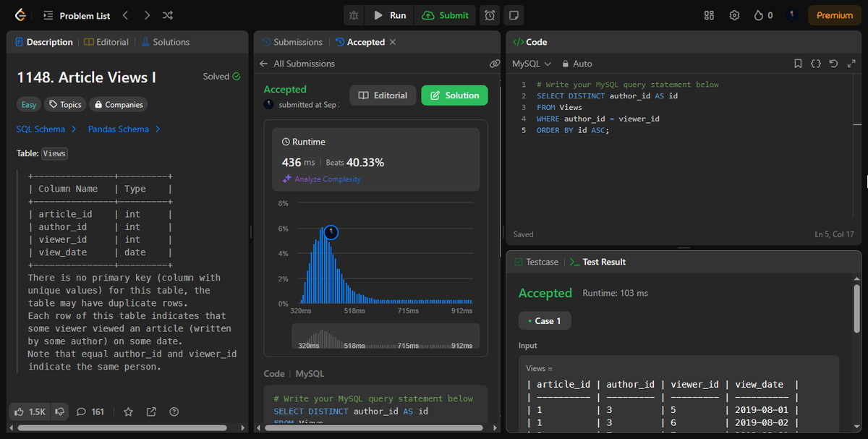
Task: Like the problem with thumbs up
Action: (30, 412)
